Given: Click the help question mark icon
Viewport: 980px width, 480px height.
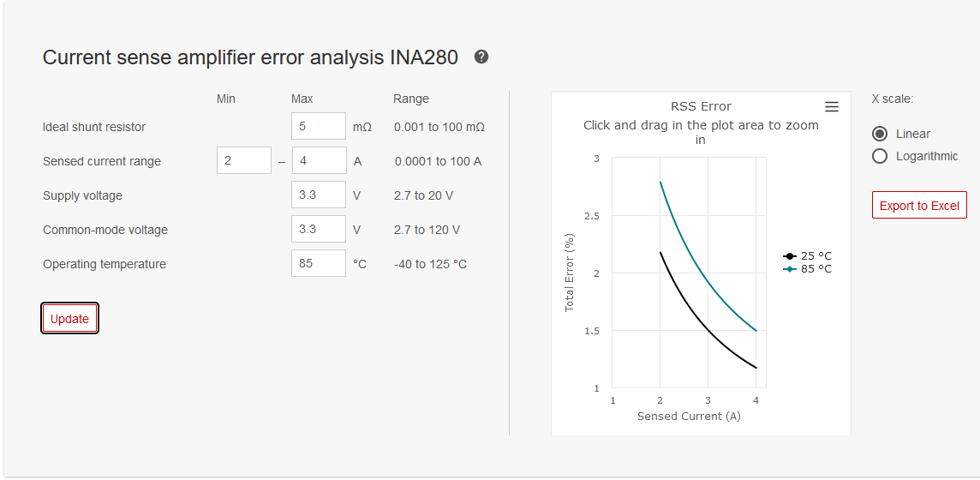Looking at the screenshot, I should tap(481, 57).
